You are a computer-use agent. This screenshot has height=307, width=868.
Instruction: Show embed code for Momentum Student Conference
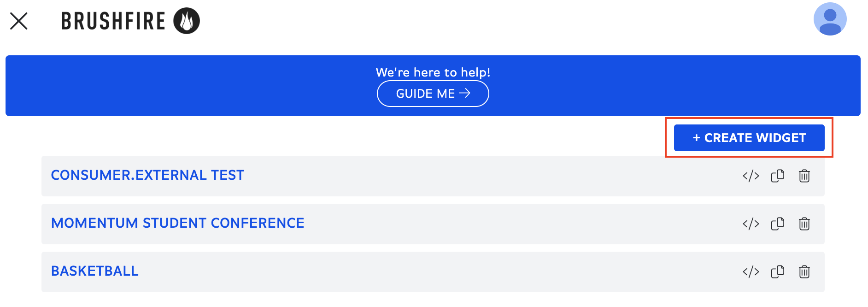751,224
